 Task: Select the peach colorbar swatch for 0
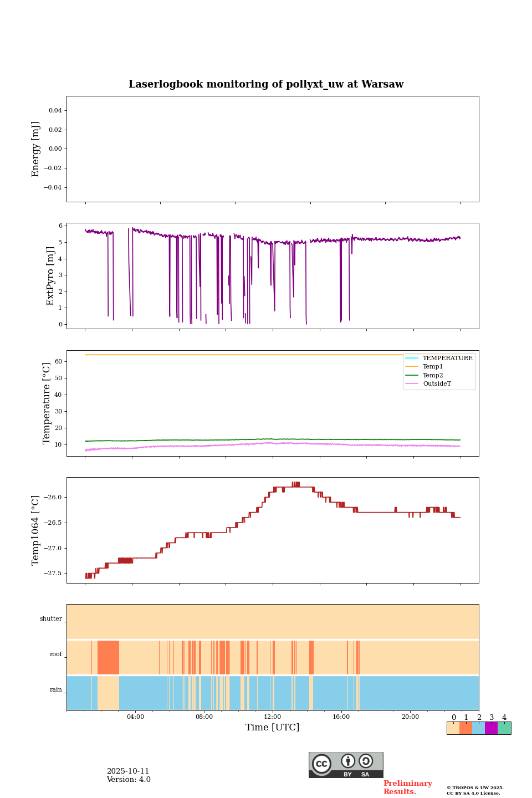[x=453, y=728]
